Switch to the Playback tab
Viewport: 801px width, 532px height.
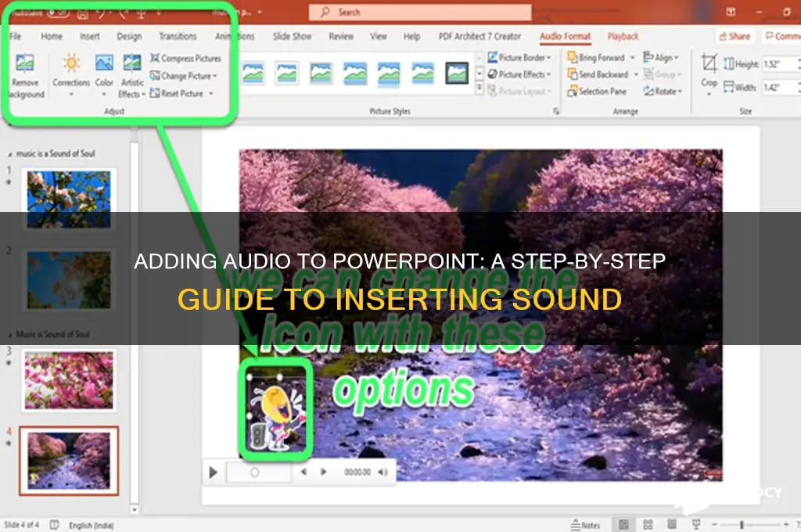pyautogui.click(x=623, y=36)
